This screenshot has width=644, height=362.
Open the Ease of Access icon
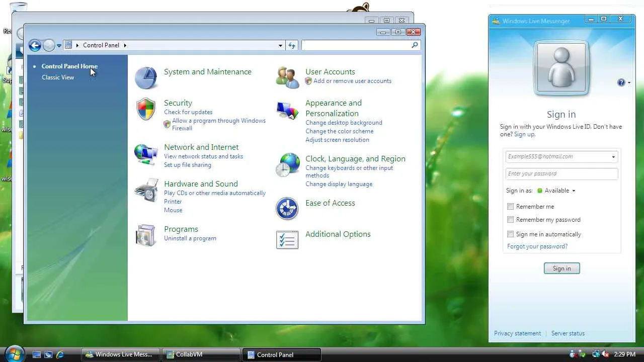click(287, 209)
